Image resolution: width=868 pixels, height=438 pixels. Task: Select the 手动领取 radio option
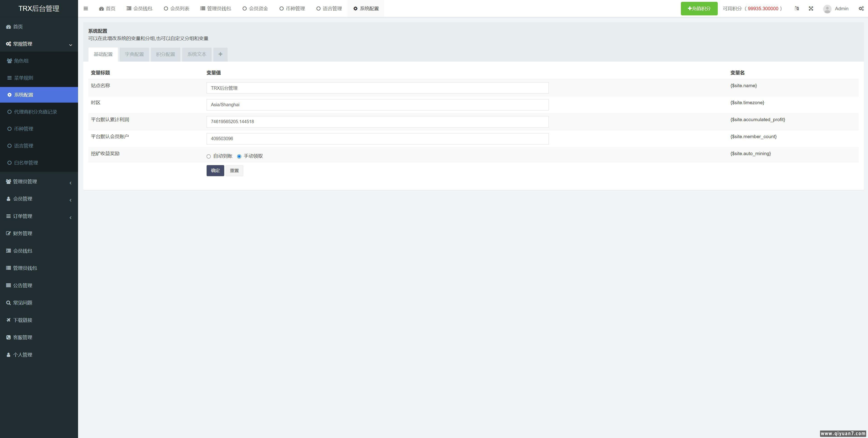coord(239,156)
